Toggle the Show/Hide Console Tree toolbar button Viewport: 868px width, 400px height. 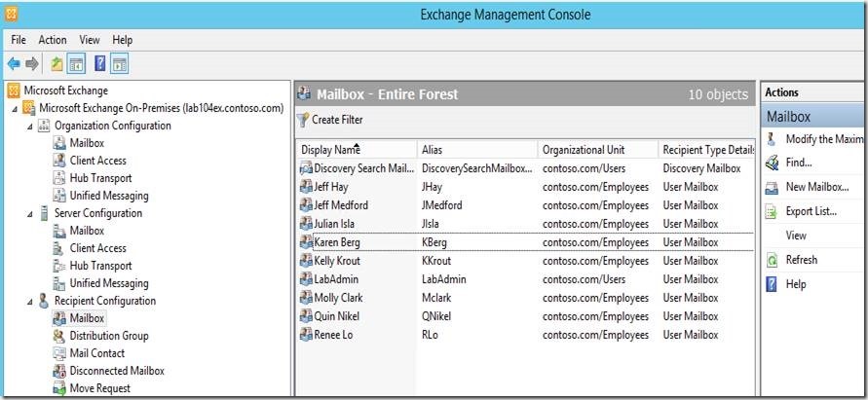tap(76, 64)
